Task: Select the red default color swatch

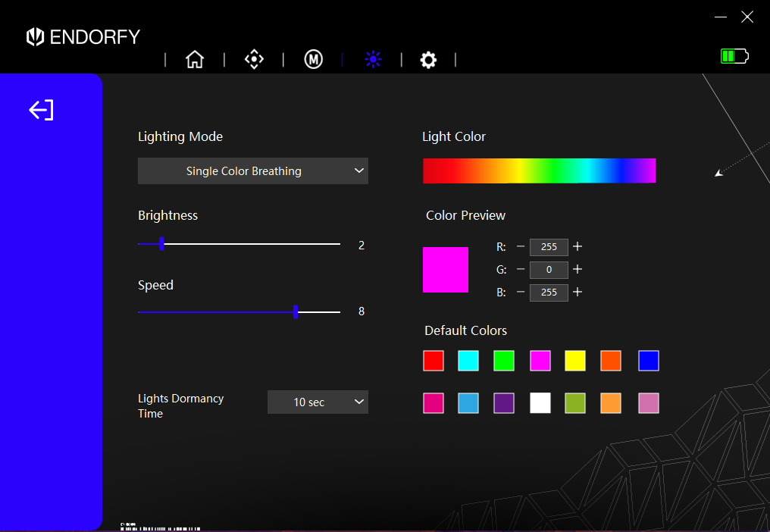Action: (x=433, y=361)
